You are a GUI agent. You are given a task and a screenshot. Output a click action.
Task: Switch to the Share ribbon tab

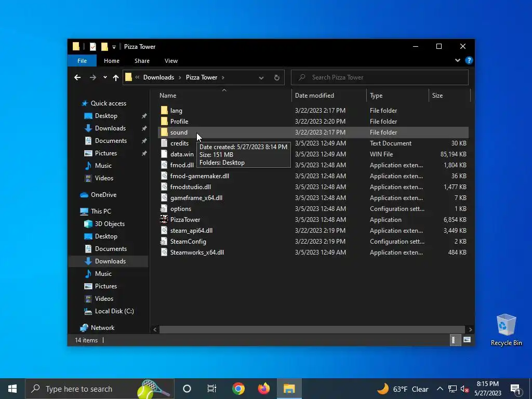point(142,61)
